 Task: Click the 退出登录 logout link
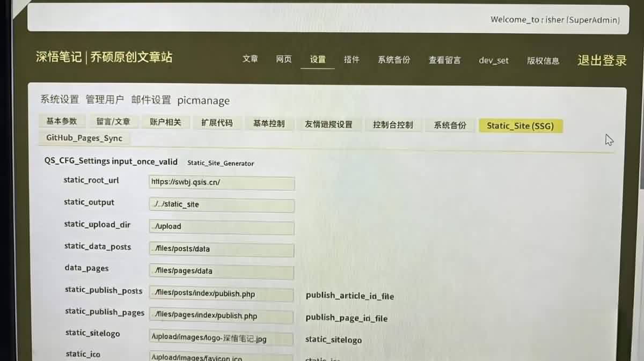tap(602, 61)
